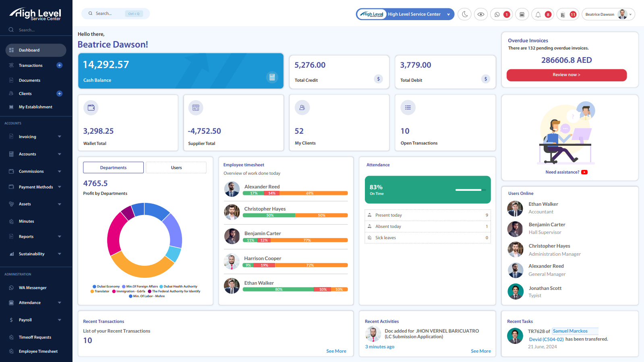Click Ethan Walker timesheet progress bar
Screen dimensions: 644x362
(295, 290)
